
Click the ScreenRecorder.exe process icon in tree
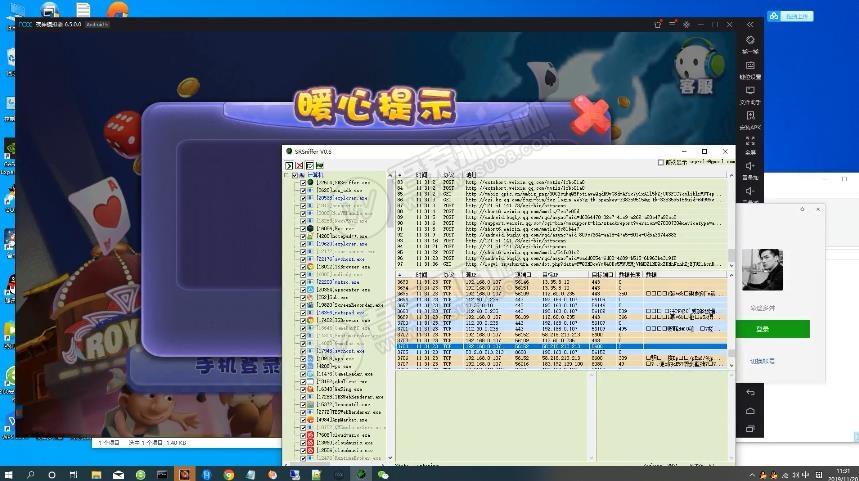310,305
